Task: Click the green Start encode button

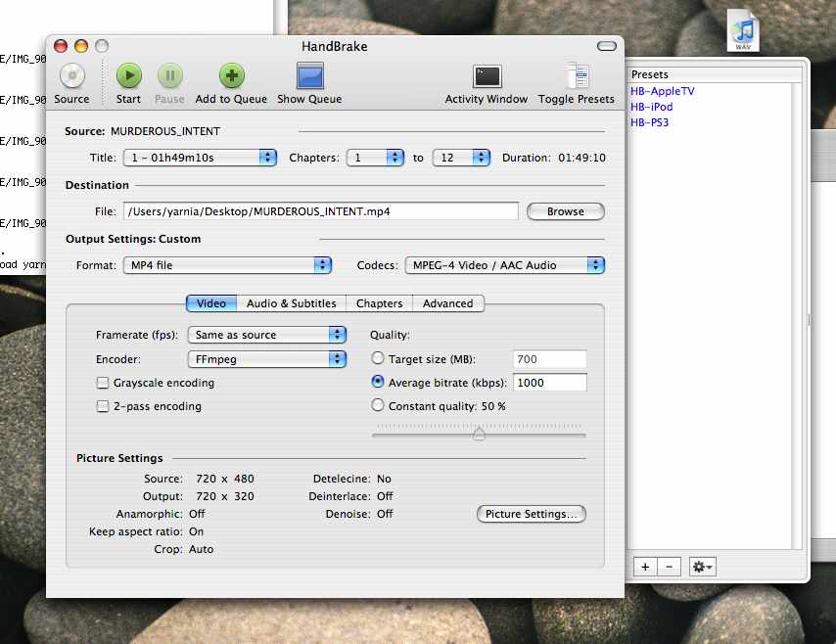Action: [129, 75]
